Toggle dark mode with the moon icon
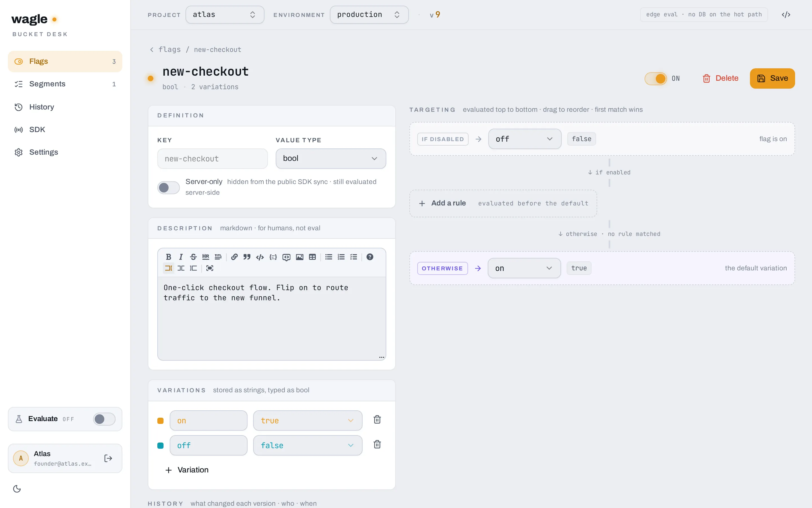Viewport: 812px width, 508px height. pyautogui.click(x=17, y=489)
